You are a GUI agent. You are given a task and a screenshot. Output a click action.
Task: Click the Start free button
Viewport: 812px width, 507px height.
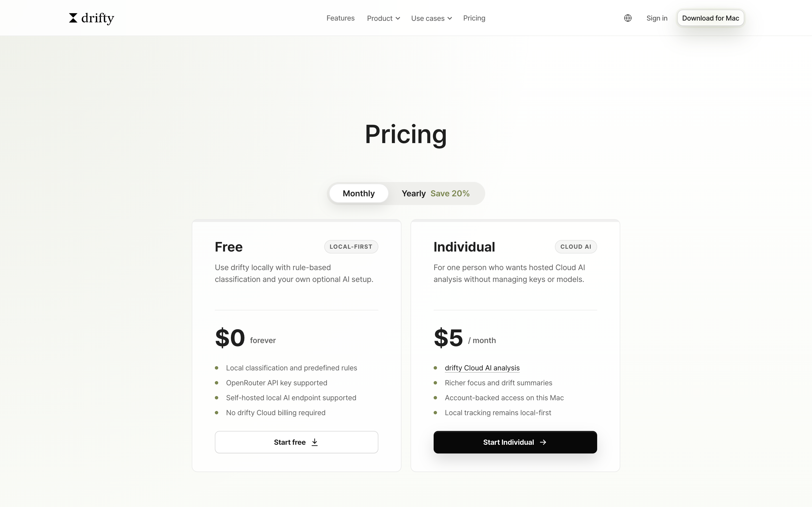[x=296, y=442]
